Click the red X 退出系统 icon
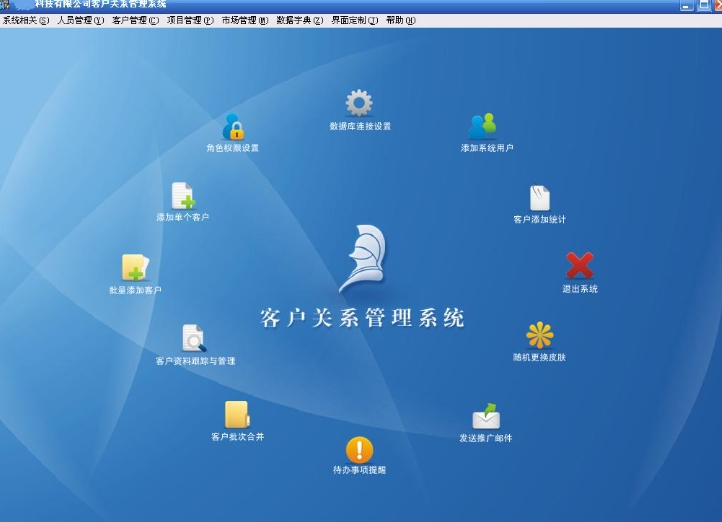Image resolution: width=722 pixels, height=522 pixels. tap(580, 266)
